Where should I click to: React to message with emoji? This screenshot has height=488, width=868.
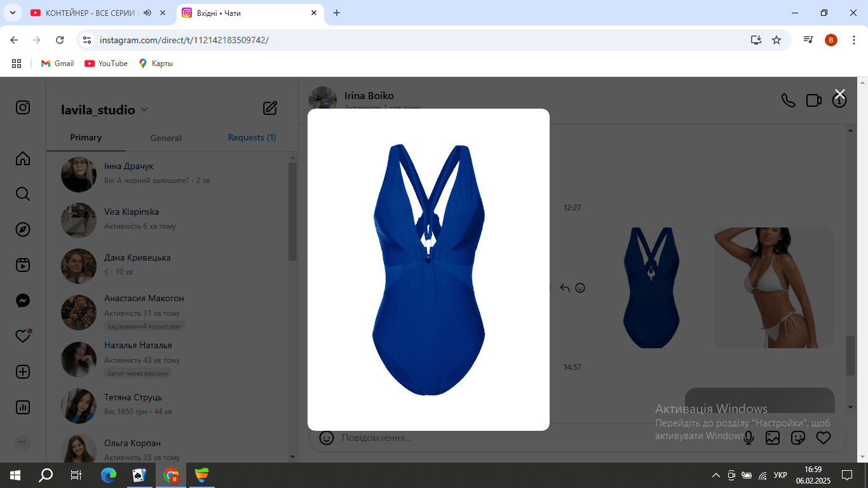(580, 288)
